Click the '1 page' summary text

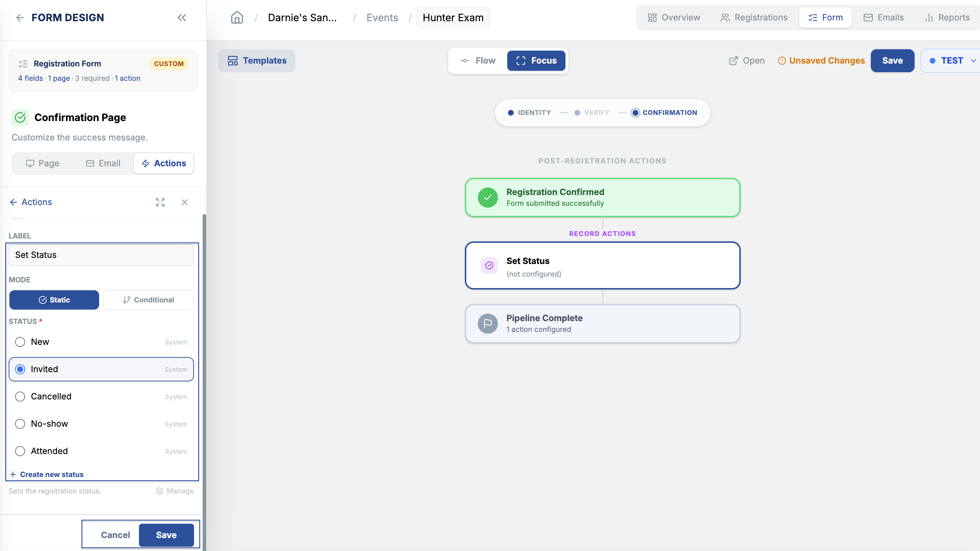point(59,78)
